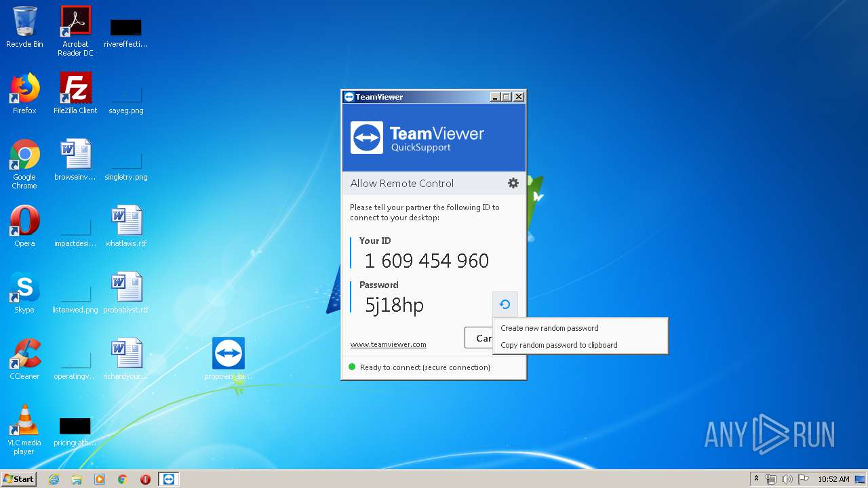Open the Action Center flag icon
The image size is (868, 488).
tap(803, 479)
